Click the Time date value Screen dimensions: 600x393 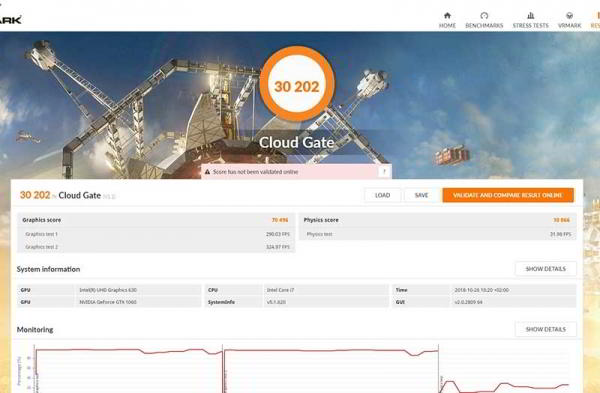[x=482, y=290]
